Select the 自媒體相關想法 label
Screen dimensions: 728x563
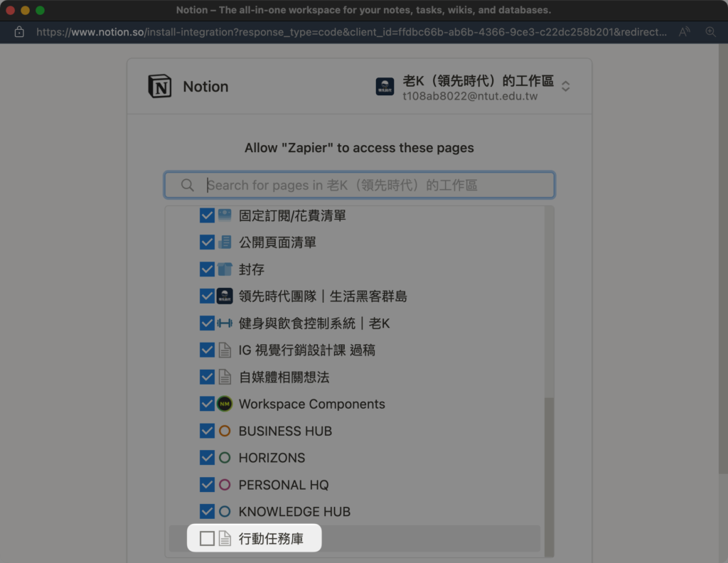pyautogui.click(x=284, y=377)
